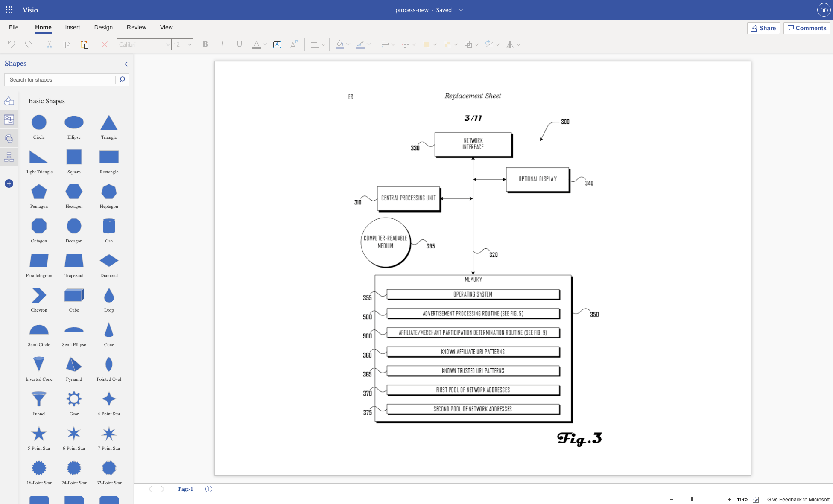Apply italic formatting
833x504 pixels.
click(222, 44)
